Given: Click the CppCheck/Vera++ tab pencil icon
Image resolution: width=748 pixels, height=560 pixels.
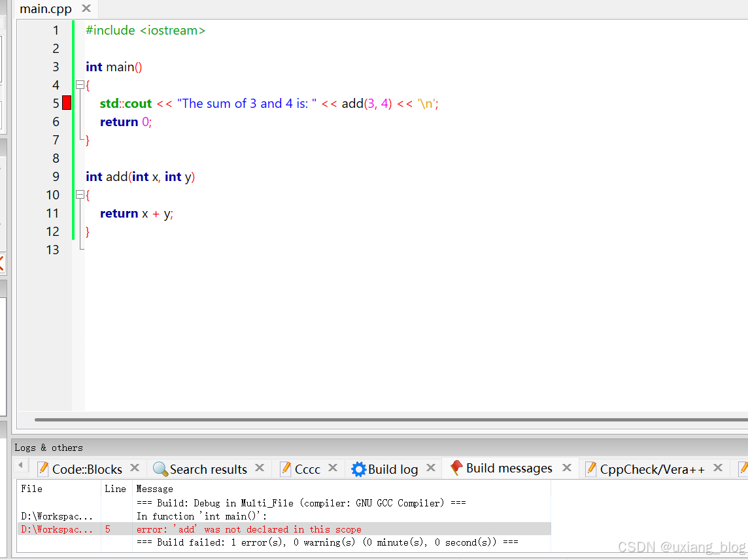Looking at the screenshot, I should (x=590, y=469).
